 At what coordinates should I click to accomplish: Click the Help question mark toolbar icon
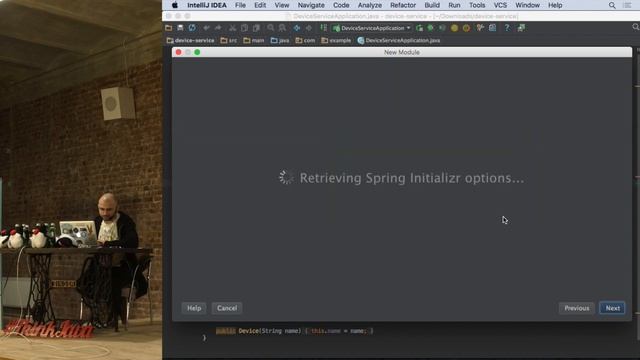coord(507,28)
